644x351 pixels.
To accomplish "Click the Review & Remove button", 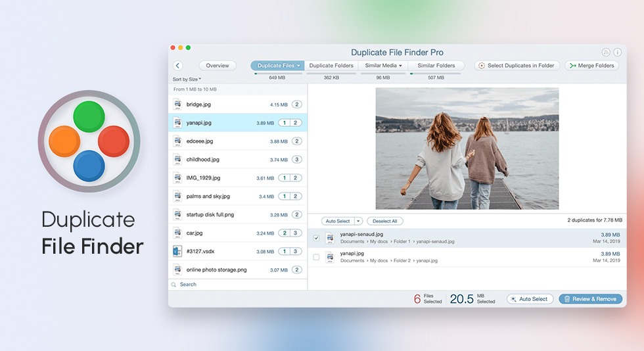I will click(x=591, y=299).
